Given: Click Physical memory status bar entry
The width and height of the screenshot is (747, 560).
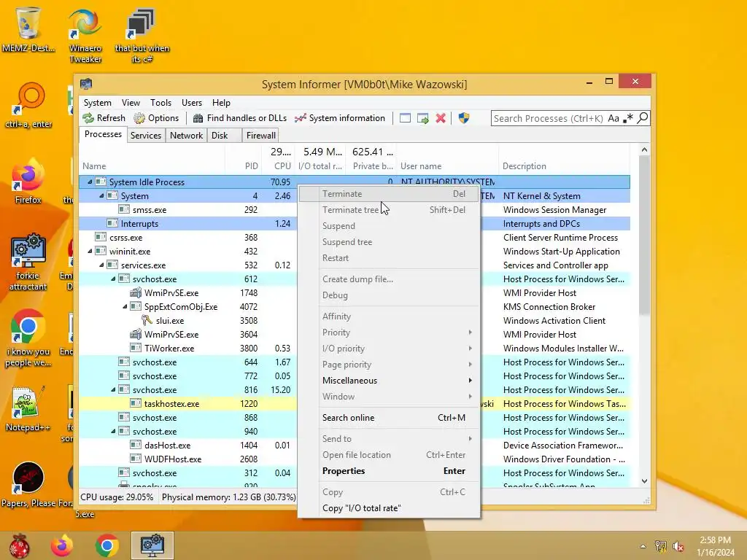Looking at the screenshot, I should [228, 497].
